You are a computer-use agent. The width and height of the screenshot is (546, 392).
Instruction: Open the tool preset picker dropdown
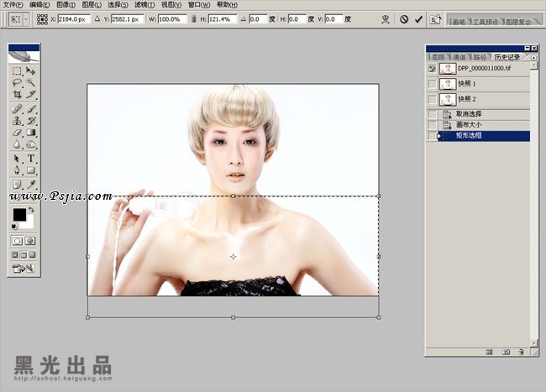[x=26, y=18]
